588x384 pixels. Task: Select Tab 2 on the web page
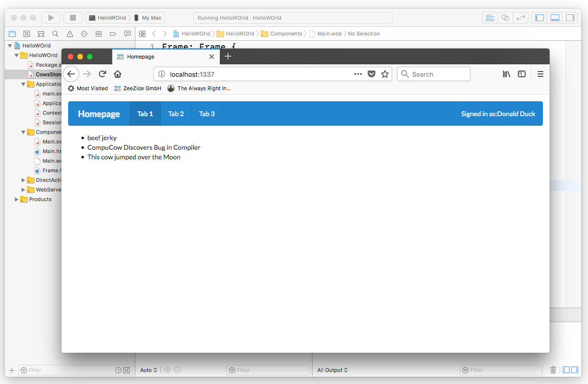pos(176,114)
